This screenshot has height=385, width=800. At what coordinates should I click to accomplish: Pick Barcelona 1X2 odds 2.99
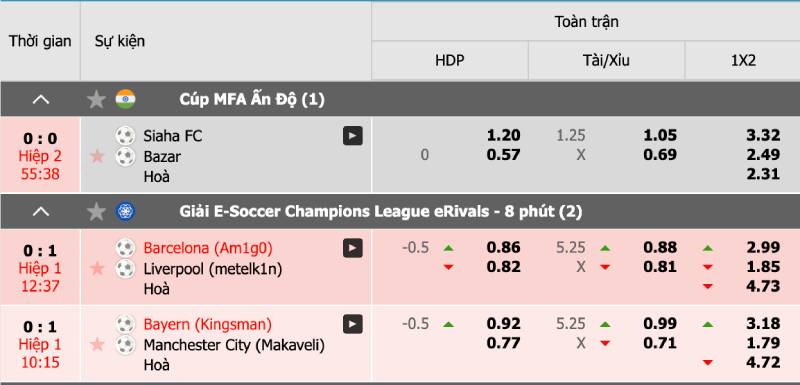762,247
